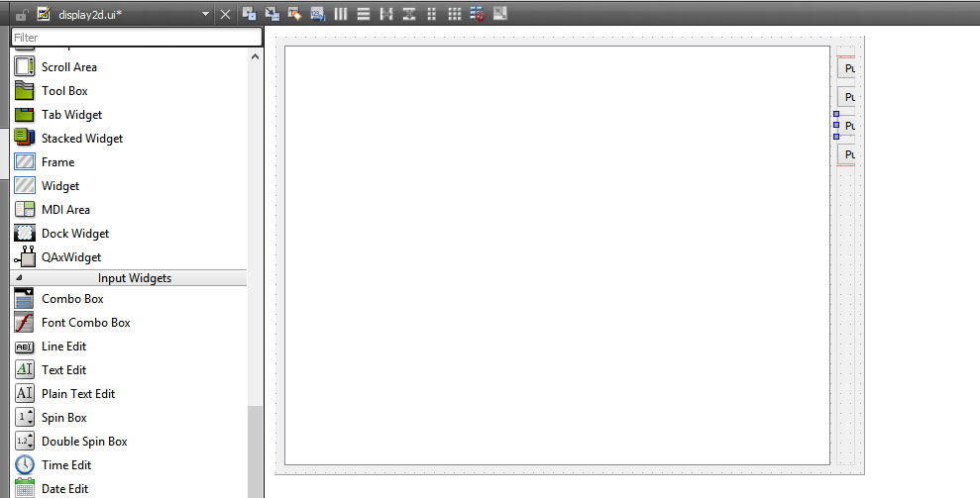Toggle the file lock icon beside display2d.ui
The width and height of the screenshot is (980, 498).
[22, 15]
